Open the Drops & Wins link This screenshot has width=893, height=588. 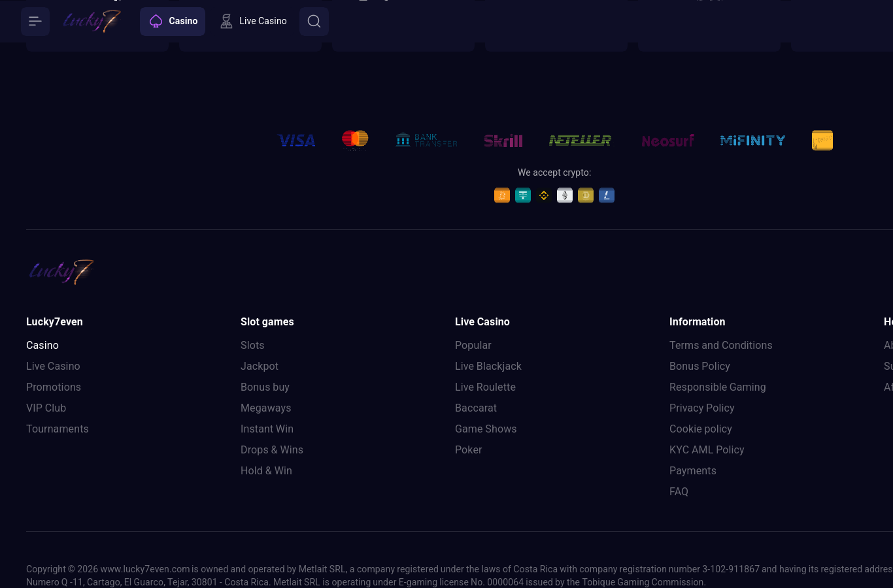pos(272,449)
